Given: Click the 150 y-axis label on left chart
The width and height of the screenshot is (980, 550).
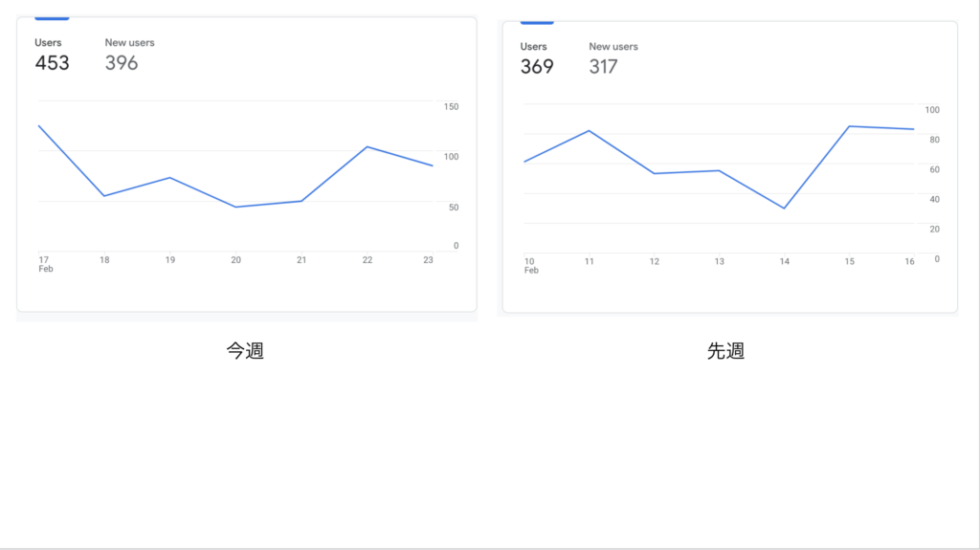Looking at the screenshot, I should coord(452,107).
